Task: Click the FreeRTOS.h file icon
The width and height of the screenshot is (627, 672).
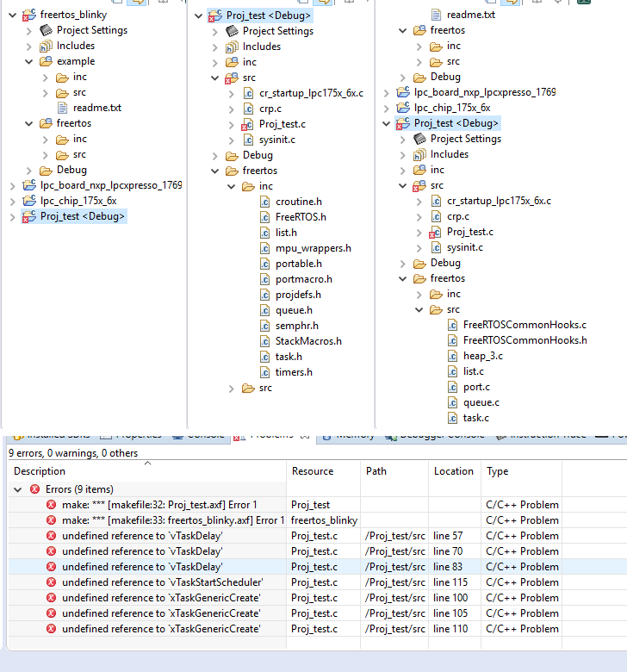Action: (x=265, y=217)
